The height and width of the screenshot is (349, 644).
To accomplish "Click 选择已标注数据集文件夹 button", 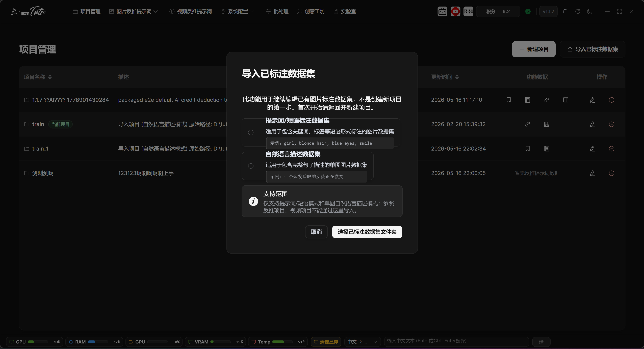I will tap(367, 232).
